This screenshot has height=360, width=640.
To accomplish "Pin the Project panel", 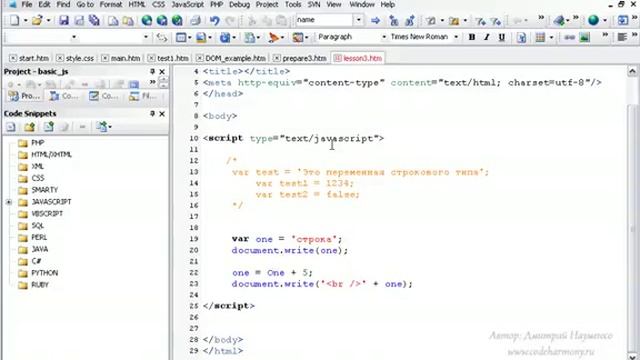I will 152,71.
